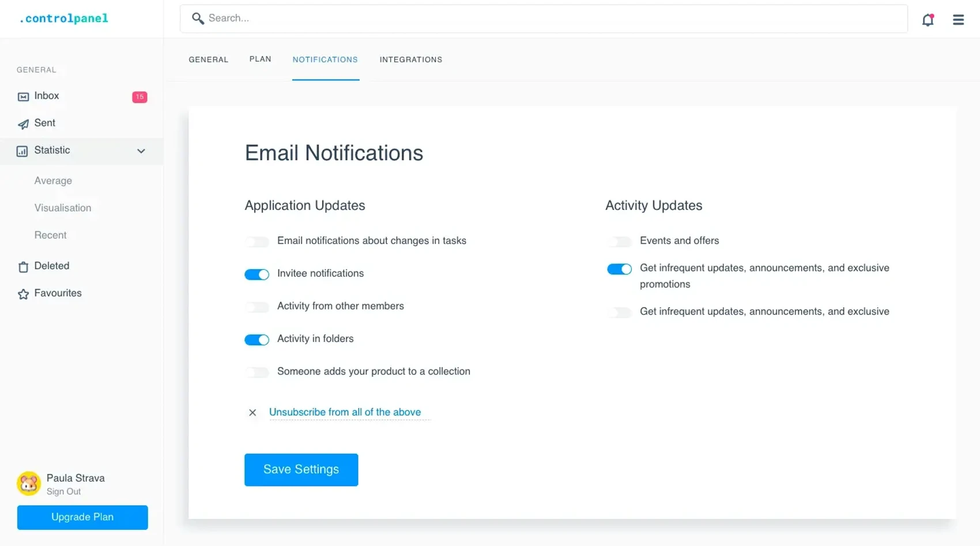
Task: Click Paula Strava's avatar picture
Action: tap(29, 484)
